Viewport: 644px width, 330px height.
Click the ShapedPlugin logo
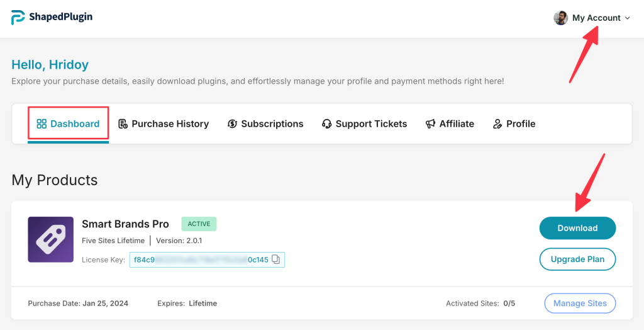click(x=52, y=17)
